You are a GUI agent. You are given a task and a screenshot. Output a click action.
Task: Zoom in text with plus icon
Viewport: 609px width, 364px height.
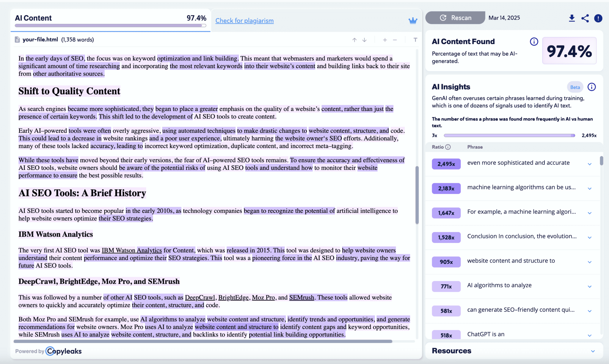pos(385,40)
